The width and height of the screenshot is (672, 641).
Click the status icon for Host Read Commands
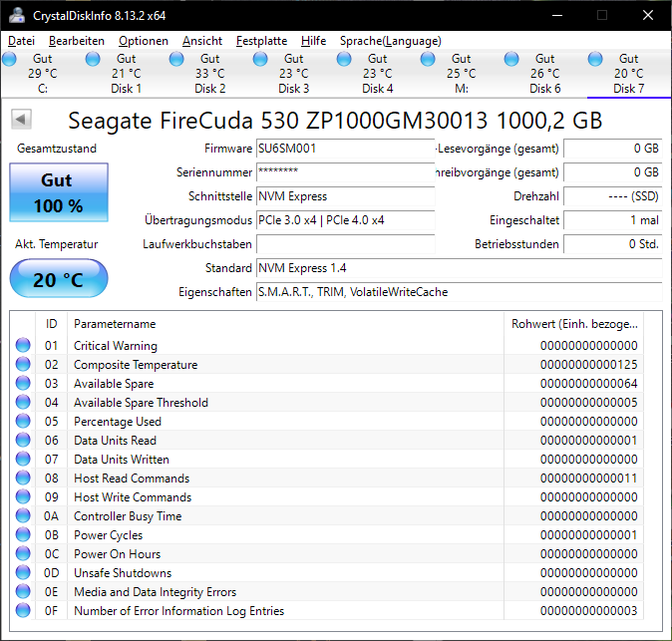coord(23,478)
